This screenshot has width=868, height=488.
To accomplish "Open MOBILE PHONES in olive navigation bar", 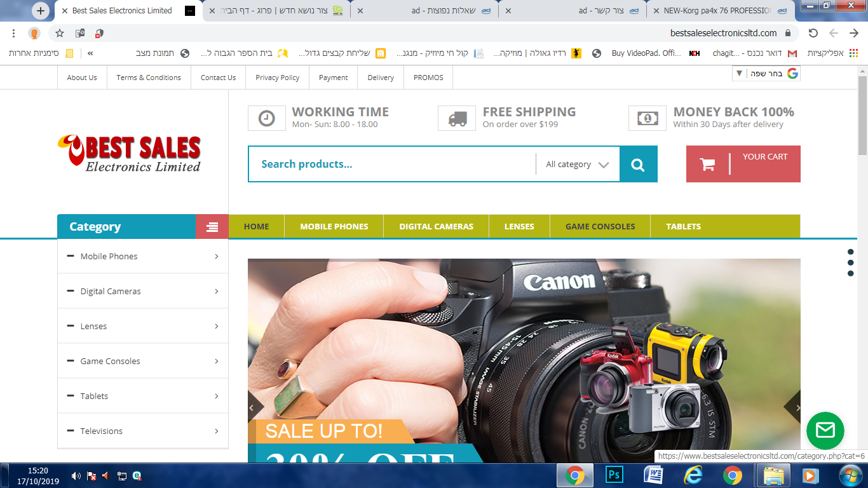I will point(334,226).
